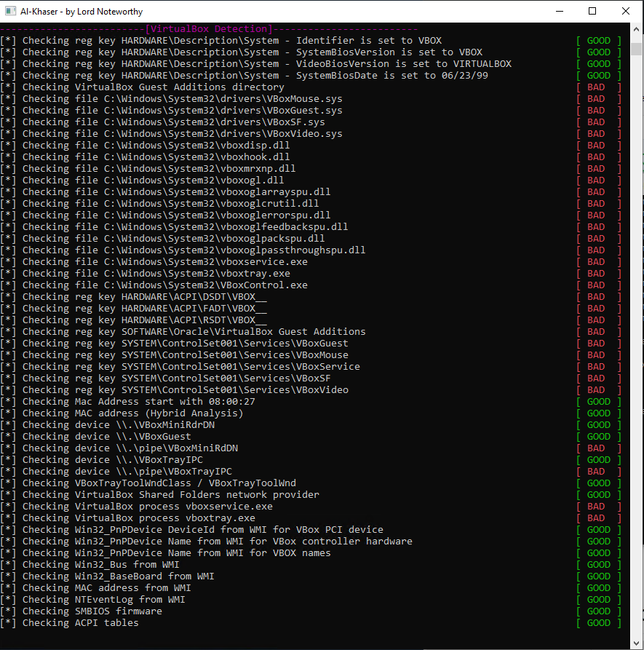Viewport: 644px width, 650px height.
Task: Click the vboxservice.exe file check line
Action: point(311,261)
